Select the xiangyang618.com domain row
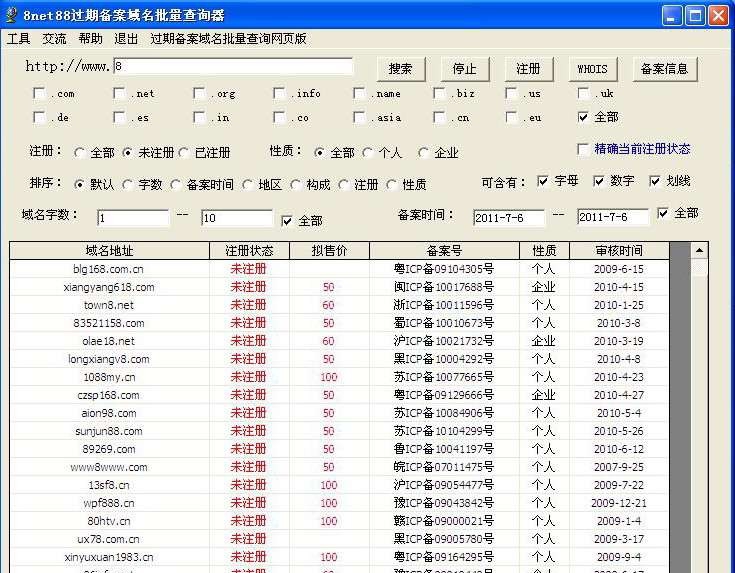735x573 pixels. pos(339,287)
